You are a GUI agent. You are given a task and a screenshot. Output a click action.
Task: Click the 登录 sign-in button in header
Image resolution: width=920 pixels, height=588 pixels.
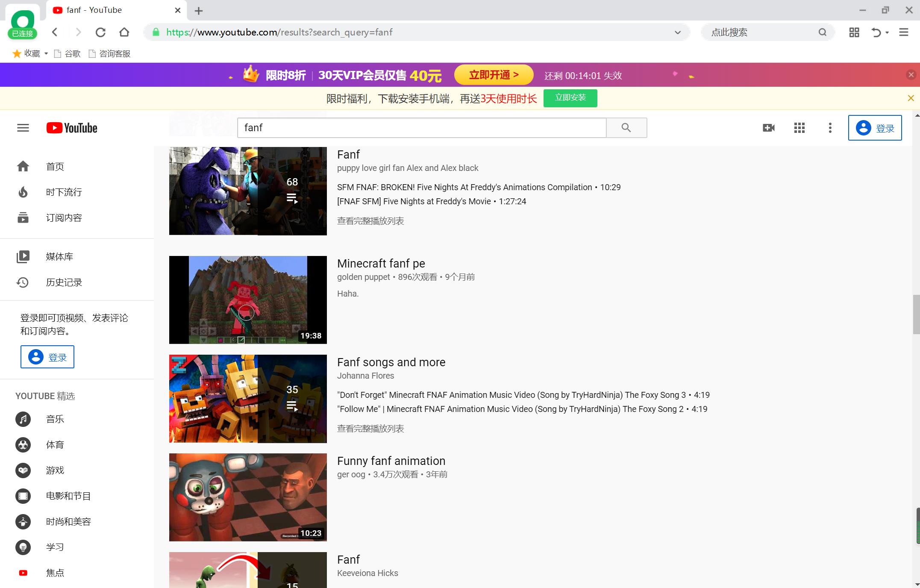(x=875, y=128)
